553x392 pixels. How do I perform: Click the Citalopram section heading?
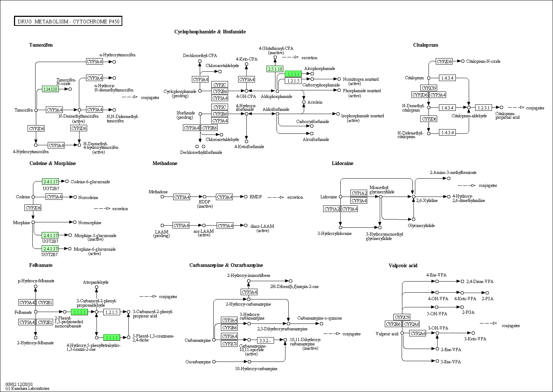(425, 45)
